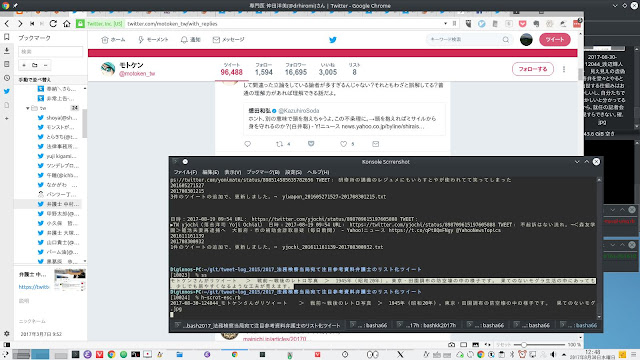
Task: Reload the current Twitter page
Action: 53,24
